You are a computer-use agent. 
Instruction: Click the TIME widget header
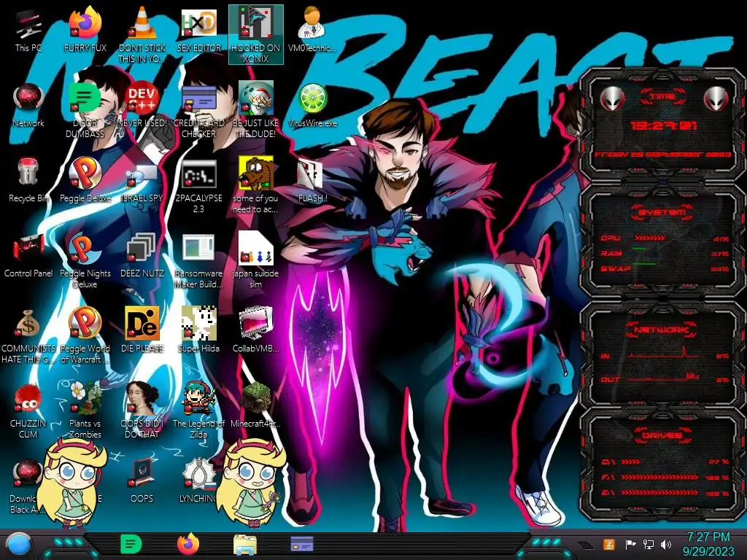pyautogui.click(x=662, y=97)
